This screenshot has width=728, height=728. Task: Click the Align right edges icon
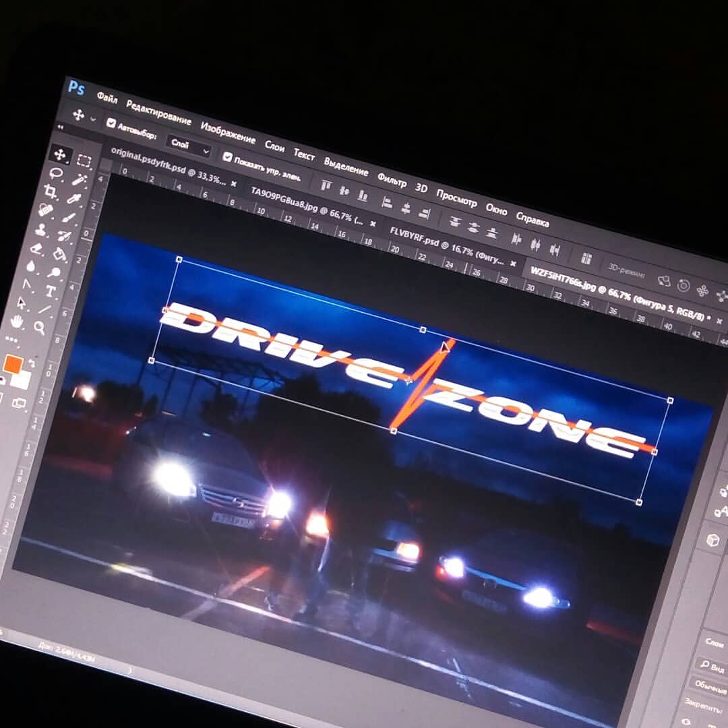coord(424,213)
